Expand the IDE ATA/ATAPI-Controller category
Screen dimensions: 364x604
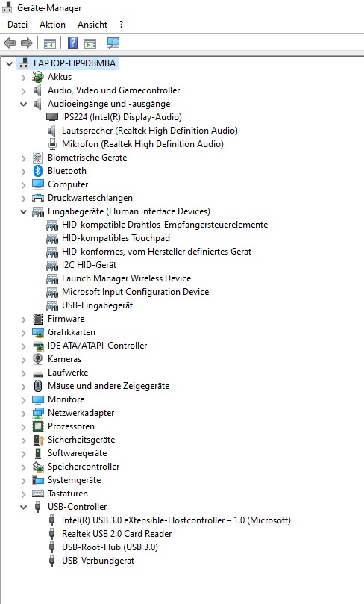tap(23, 346)
